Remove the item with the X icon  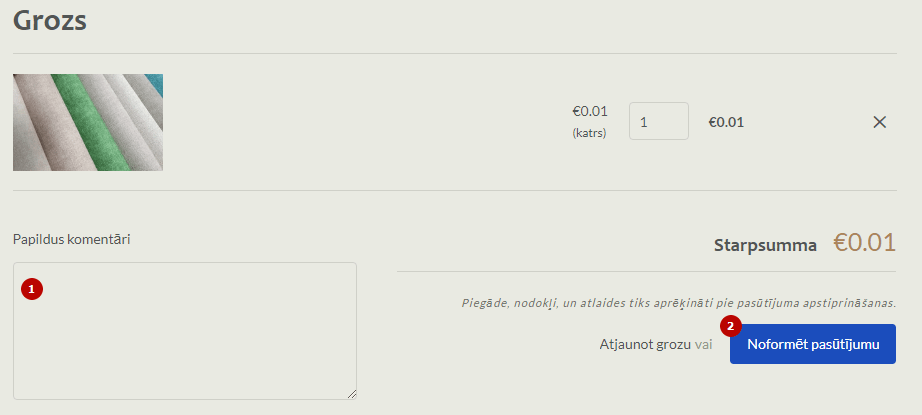point(880,122)
